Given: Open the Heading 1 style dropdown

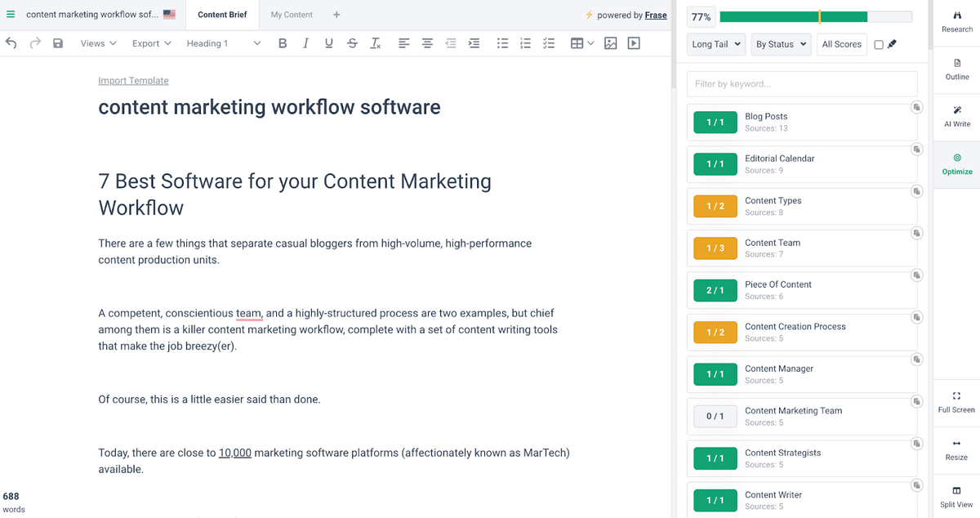Looking at the screenshot, I should [x=223, y=43].
